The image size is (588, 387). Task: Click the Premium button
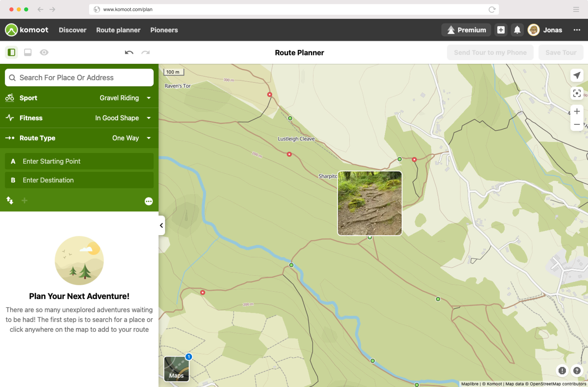[466, 30]
